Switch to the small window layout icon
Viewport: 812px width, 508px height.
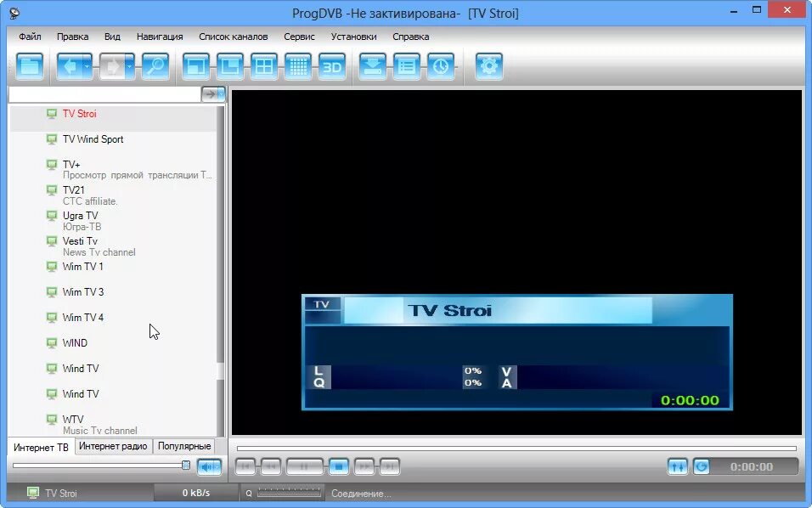point(195,66)
